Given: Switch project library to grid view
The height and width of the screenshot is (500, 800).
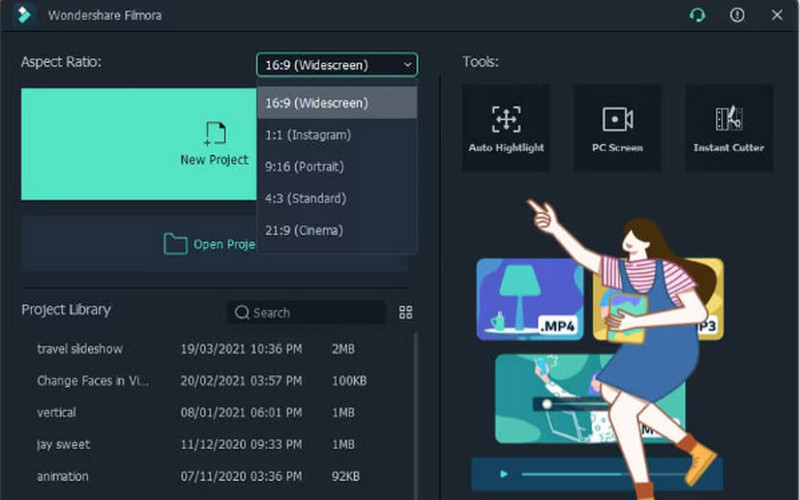Looking at the screenshot, I should pos(405,312).
